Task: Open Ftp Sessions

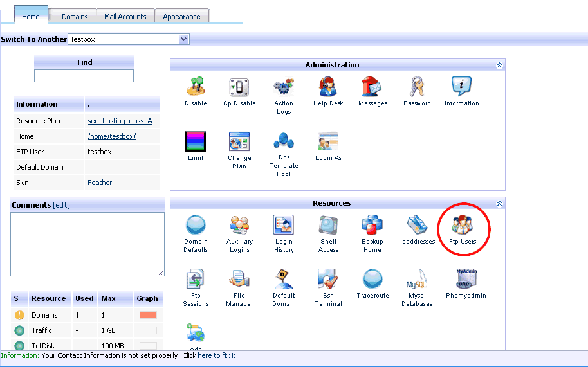Action: click(196, 279)
